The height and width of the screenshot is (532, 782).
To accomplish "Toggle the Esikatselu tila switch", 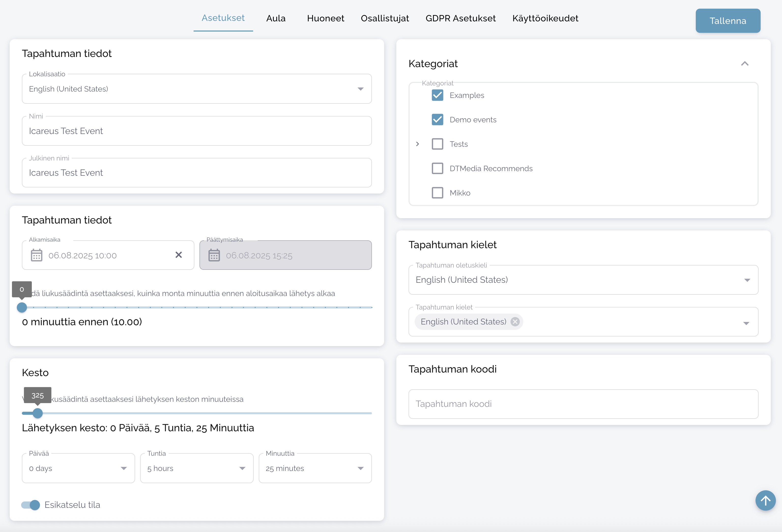I will coord(31,505).
